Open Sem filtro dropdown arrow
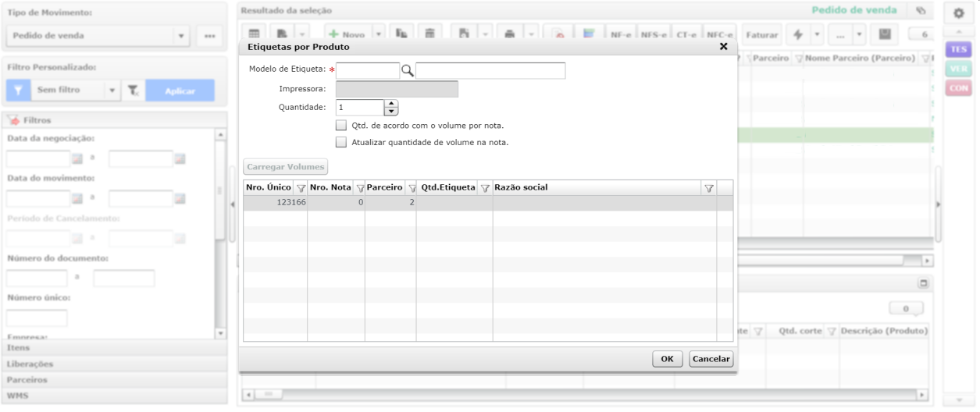 point(112,91)
